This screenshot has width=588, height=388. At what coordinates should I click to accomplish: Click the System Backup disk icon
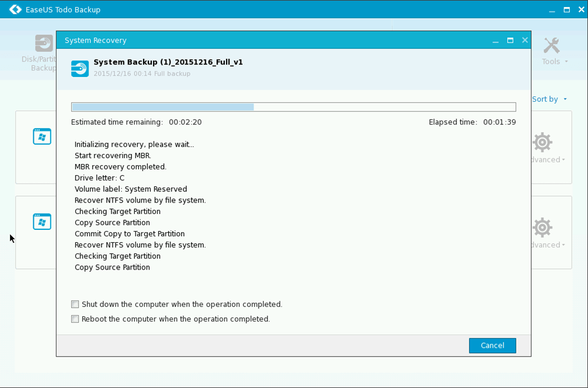click(80, 69)
